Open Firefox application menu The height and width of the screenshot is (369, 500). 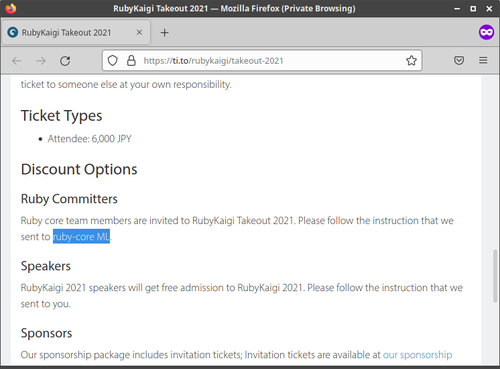coord(483,60)
